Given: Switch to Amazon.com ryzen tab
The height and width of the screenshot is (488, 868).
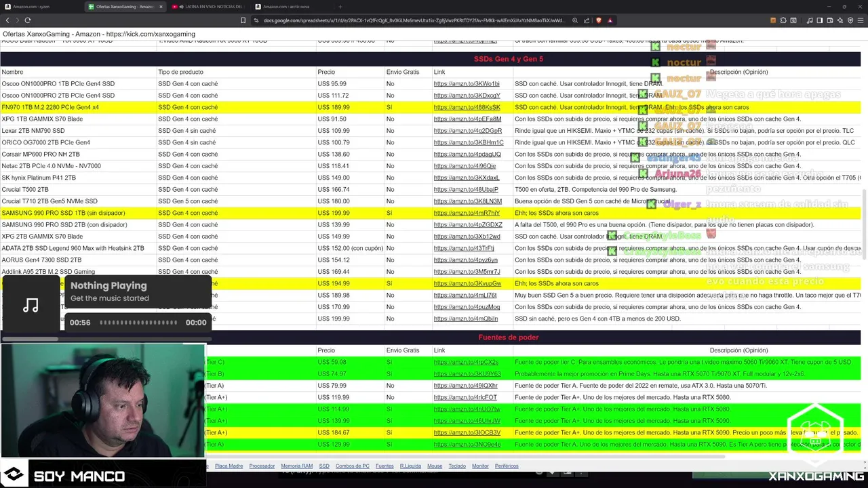Looking at the screenshot, I should [42, 7].
